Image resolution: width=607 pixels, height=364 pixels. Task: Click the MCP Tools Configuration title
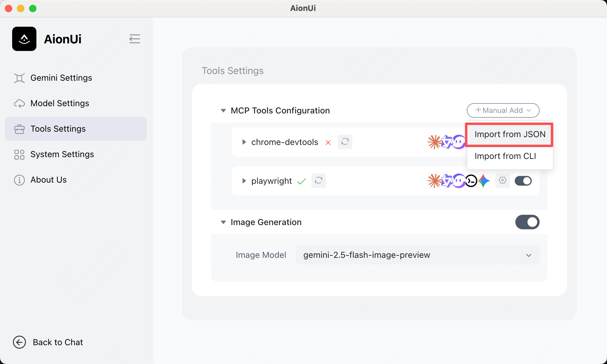(280, 110)
